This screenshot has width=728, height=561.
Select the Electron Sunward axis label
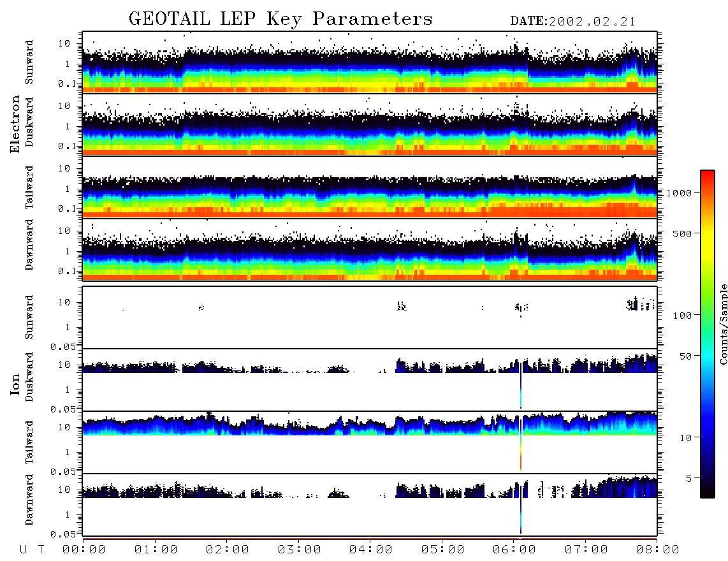point(29,62)
